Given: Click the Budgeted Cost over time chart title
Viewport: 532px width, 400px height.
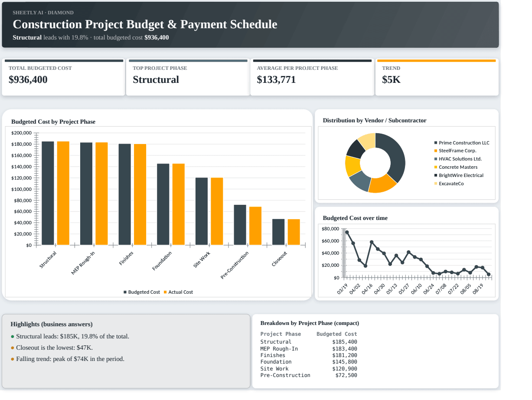Looking at the screenshot, I should 355,218.
